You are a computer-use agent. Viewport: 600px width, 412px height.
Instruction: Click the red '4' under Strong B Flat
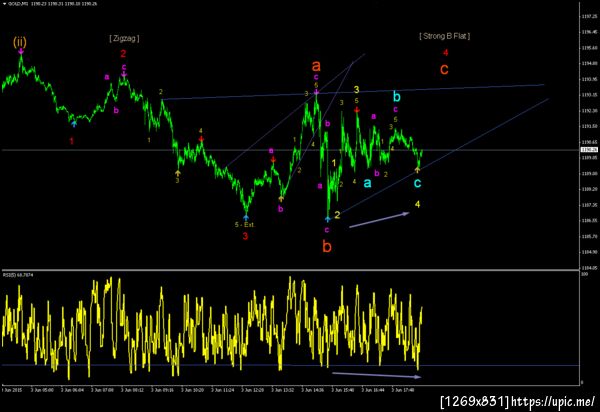[445, 52]
